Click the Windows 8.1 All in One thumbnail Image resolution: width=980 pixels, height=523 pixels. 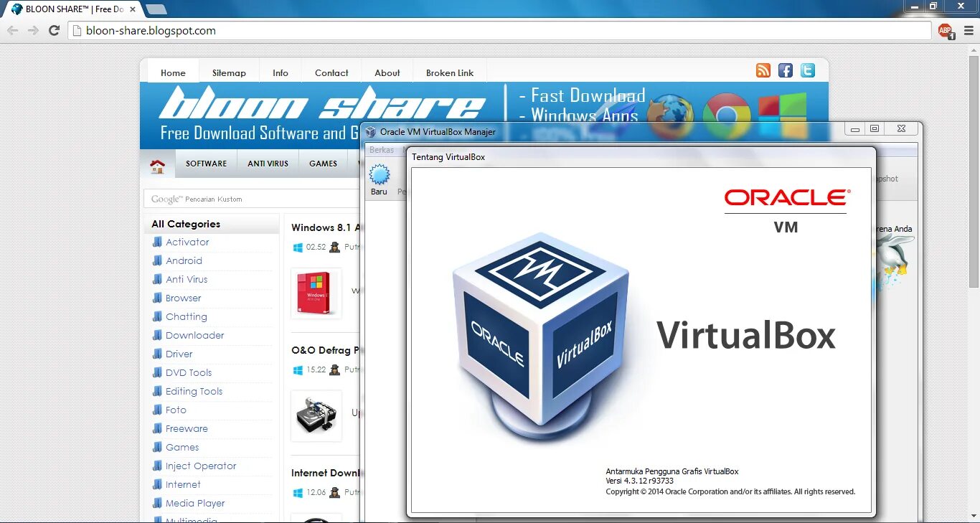point(316,293)
